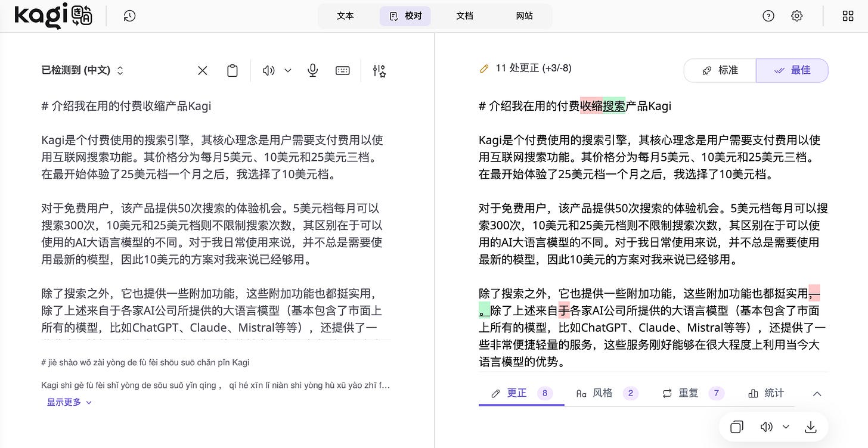Open voice options chevron beside output speaker

(x=786, y=427)
